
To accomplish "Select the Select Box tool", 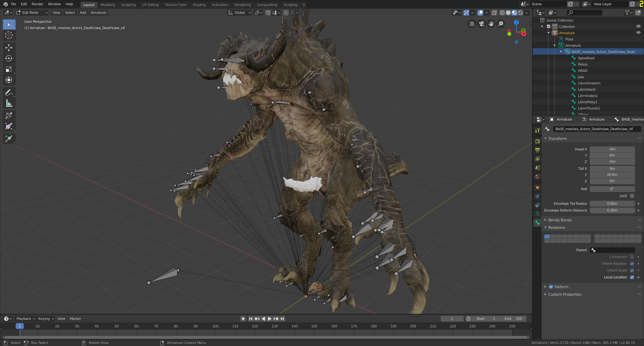I will pyautogui.click(x=9, y=24).
